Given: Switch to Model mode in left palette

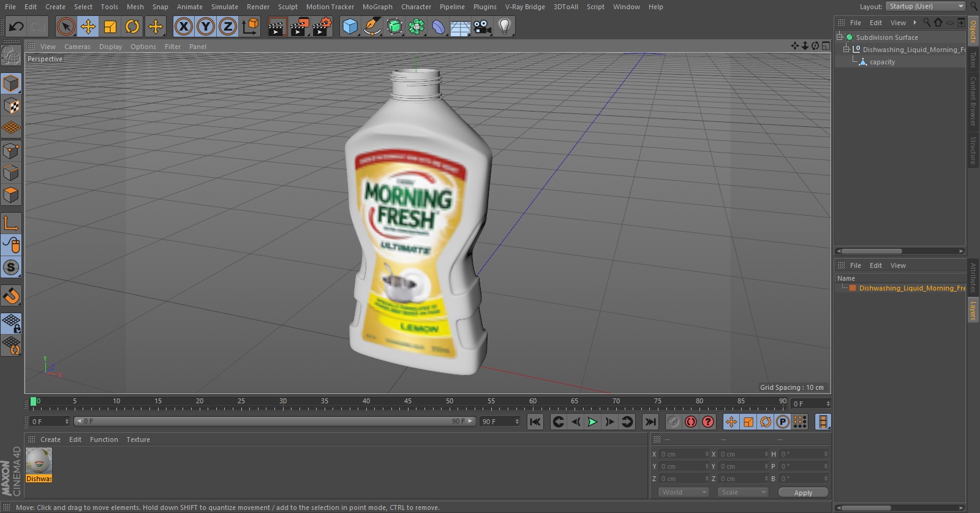Looking at the screenshot, I should [11, 83].
